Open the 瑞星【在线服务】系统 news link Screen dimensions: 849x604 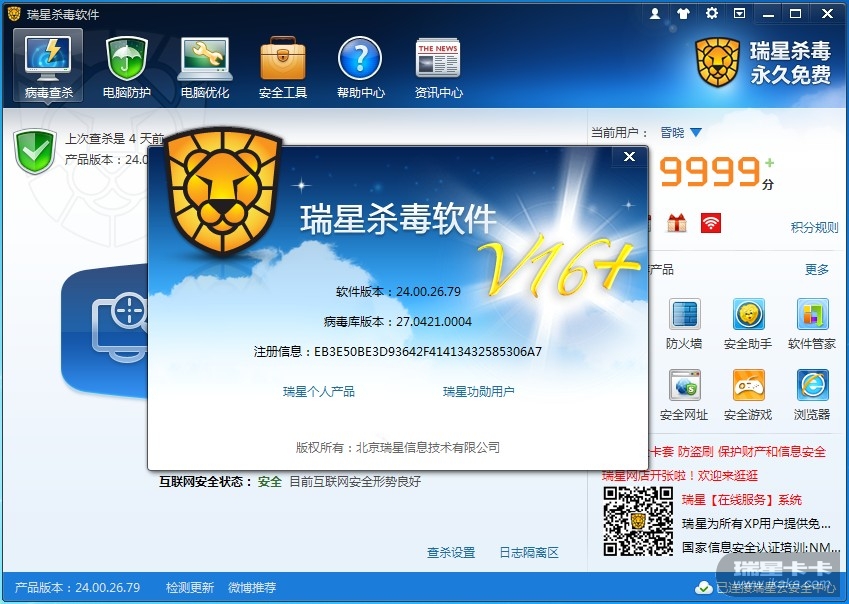[x=742, y=500]
